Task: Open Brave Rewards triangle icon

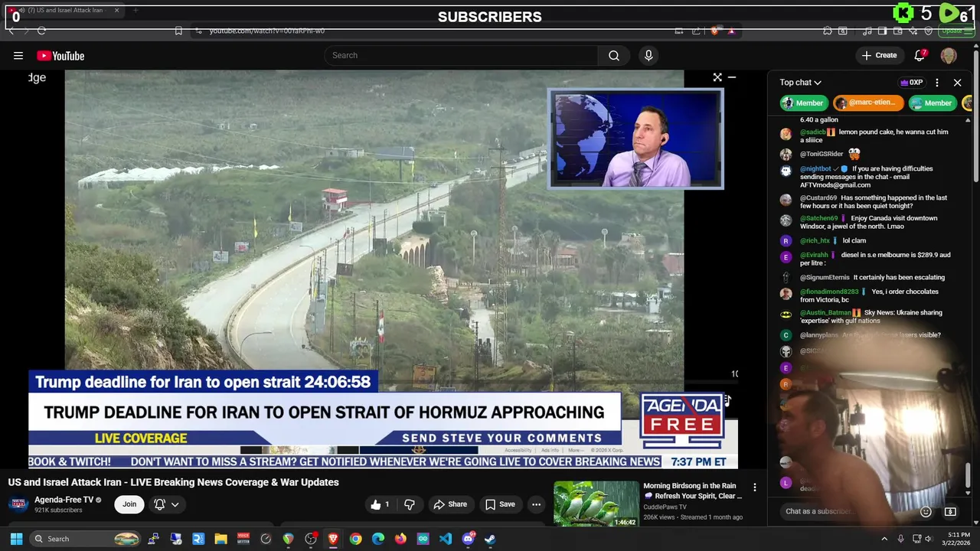Action: click(x=732, y=31)
